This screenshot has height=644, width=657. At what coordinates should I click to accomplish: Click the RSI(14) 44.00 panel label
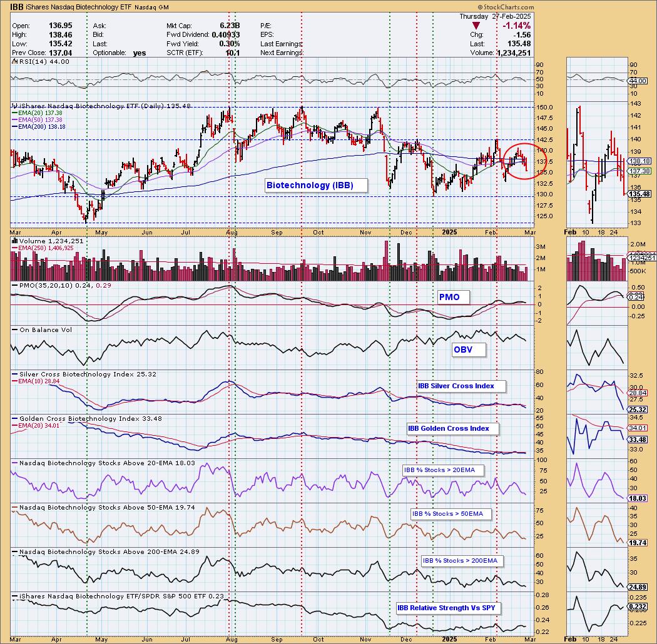[x=40, y=61]
